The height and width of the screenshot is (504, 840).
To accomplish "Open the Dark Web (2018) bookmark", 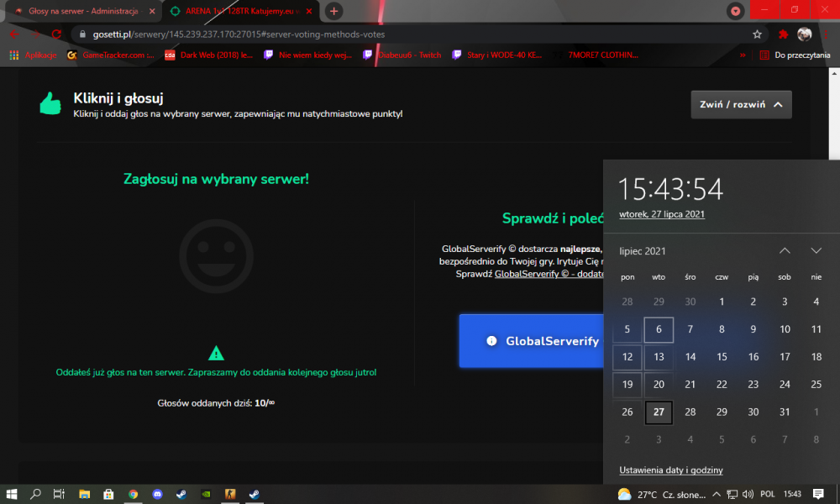I will (209, 55).
